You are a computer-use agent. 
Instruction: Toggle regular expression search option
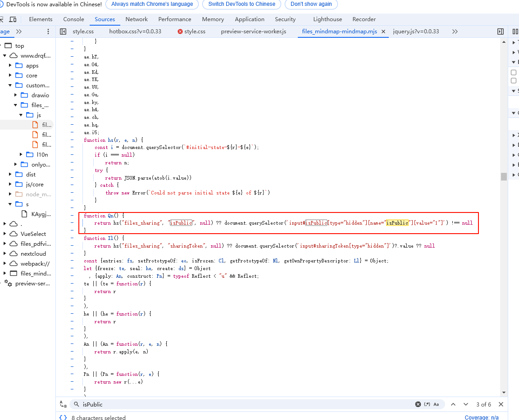[x=427, y=404]
